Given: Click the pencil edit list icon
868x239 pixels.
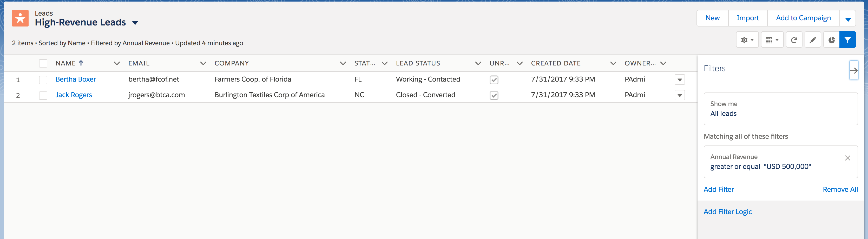Looking at the screenshot, I should pyautogui.click(x=813, y=40).
